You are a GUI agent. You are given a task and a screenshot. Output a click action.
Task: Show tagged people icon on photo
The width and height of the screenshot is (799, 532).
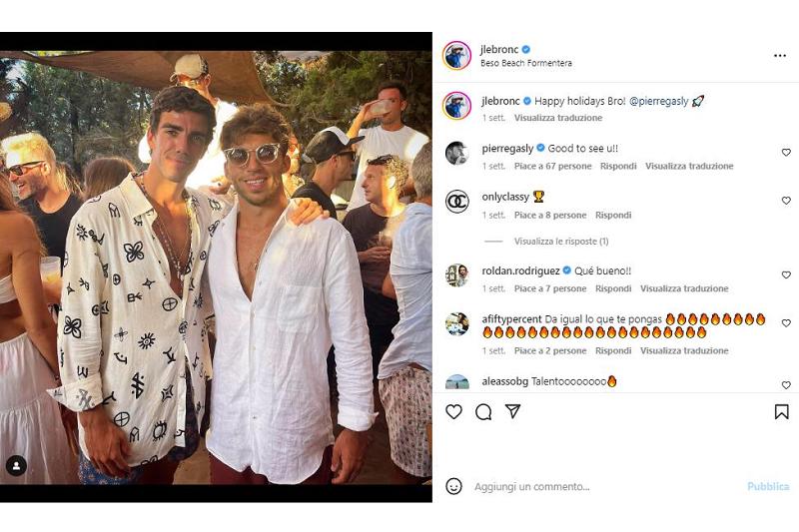coord(17,465)
